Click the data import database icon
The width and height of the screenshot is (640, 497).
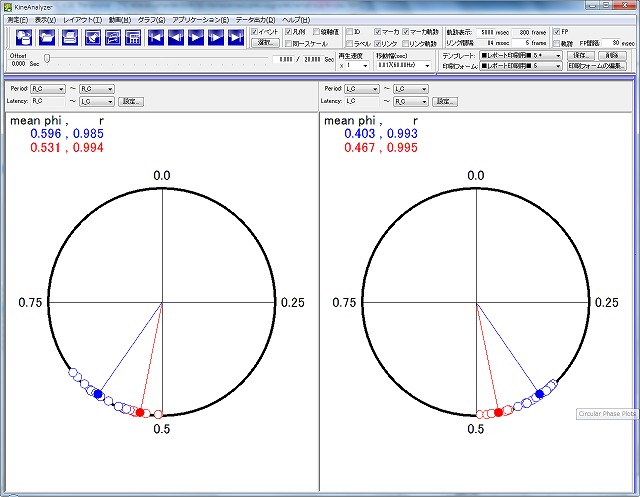[24, 38]
